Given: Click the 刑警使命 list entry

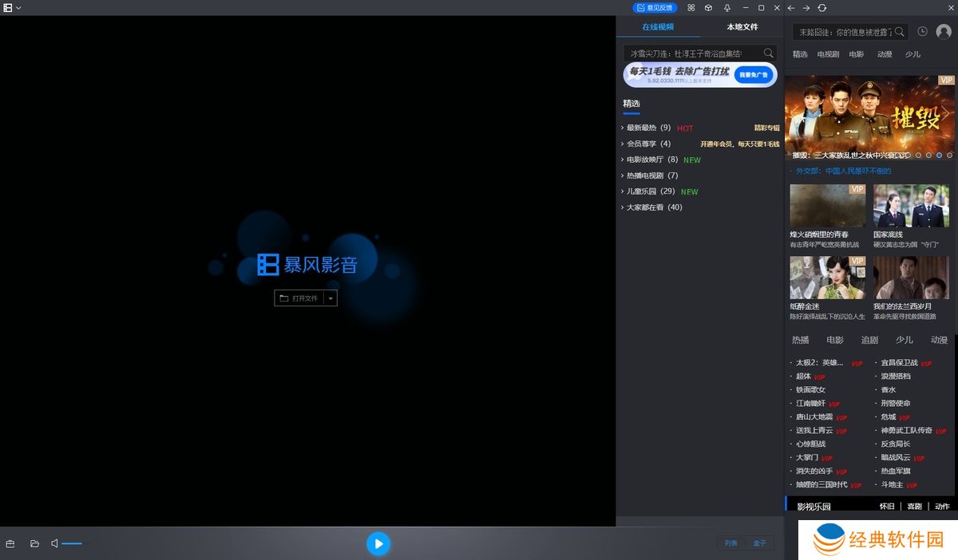Looking at the screenshot, I should 896,403.
